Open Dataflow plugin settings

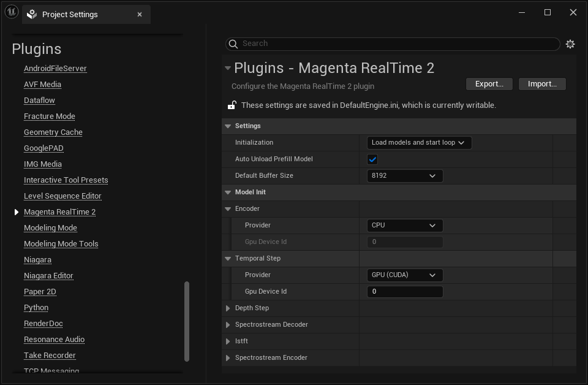pyautogui.click(x=39, y=101)
